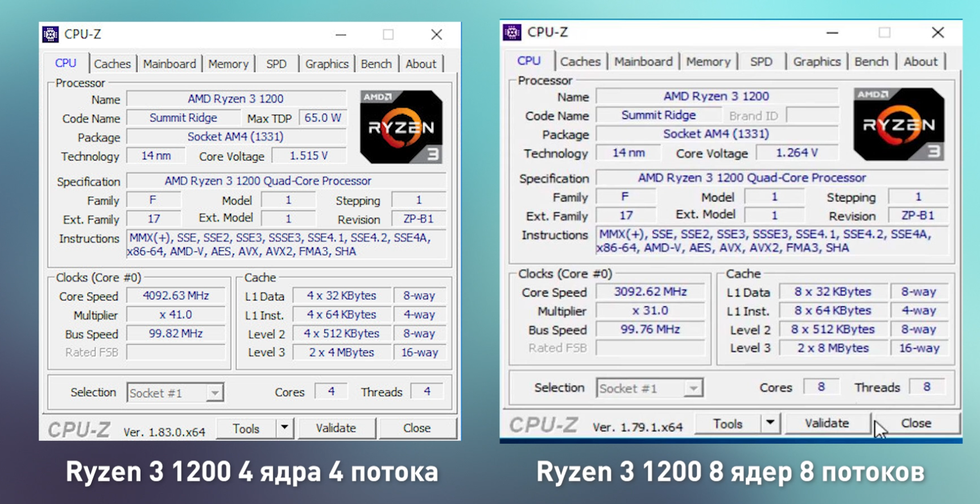Click Level 3 cache 2 x 4 MBytes value
980x504 pixels.
click(342, 352)
